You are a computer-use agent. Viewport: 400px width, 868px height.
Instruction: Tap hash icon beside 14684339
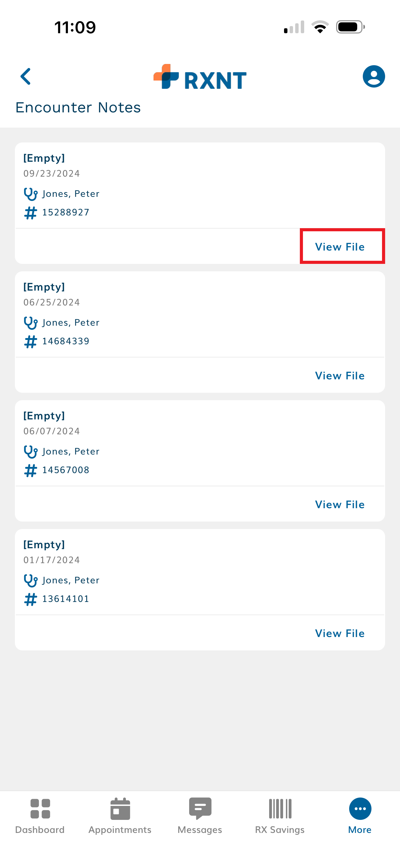[30, 342]
